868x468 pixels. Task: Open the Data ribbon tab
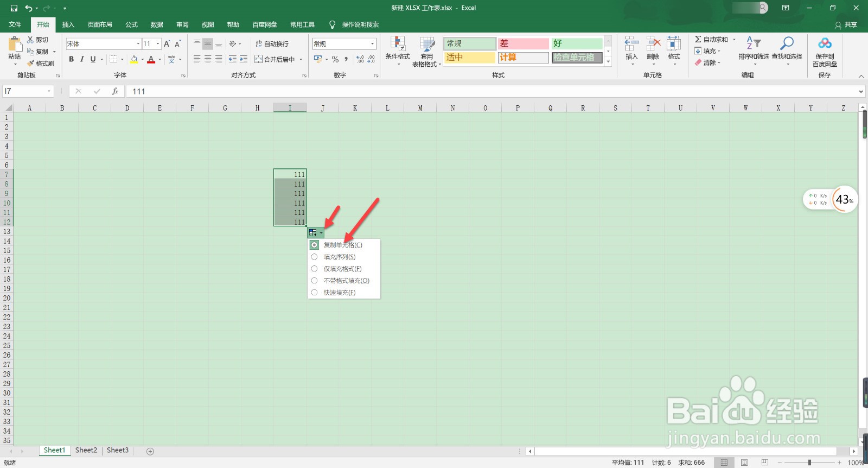click(157, 24)
